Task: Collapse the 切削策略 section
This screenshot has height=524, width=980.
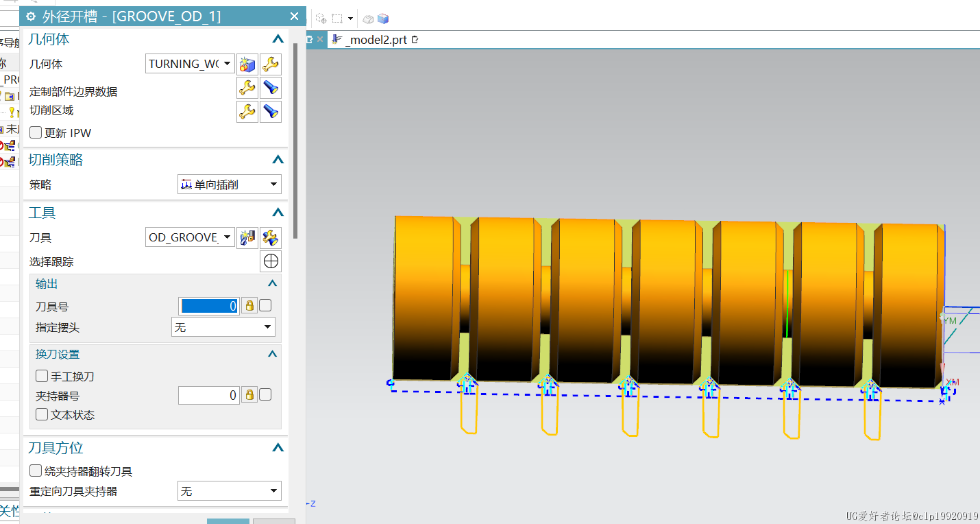Action: [x=278, y=160]
